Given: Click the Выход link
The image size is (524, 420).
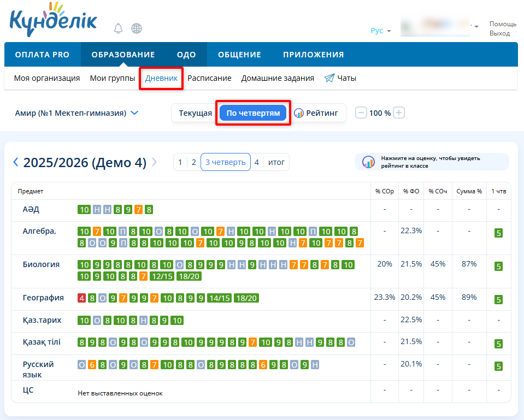Looking at the screenshot, I should [x=499, y=33].
